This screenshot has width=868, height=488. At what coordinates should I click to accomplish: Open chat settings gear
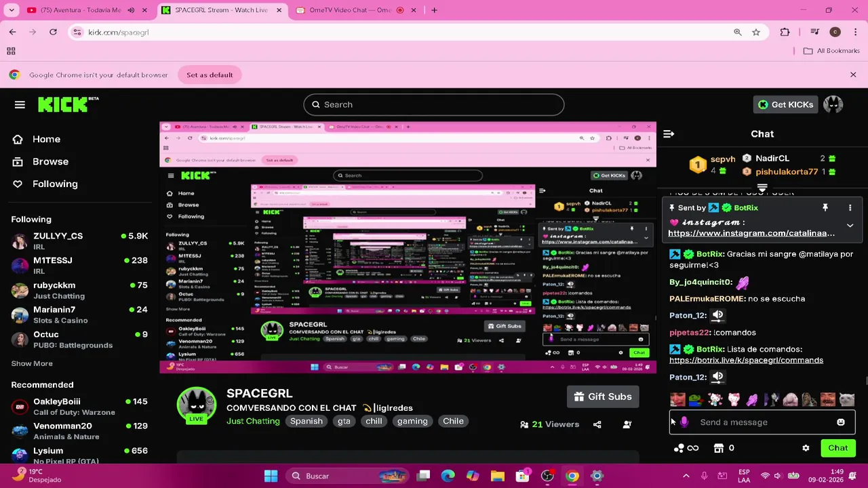806,448
